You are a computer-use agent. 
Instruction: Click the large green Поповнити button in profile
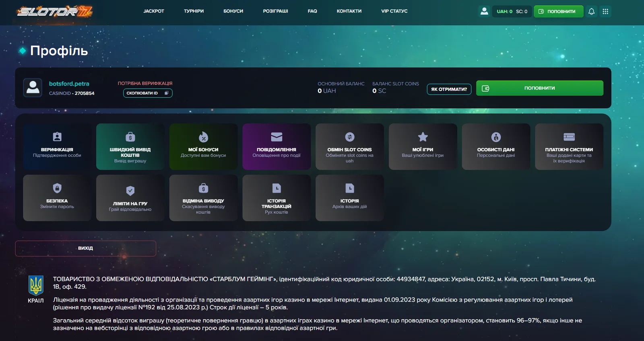pos(540,88)
